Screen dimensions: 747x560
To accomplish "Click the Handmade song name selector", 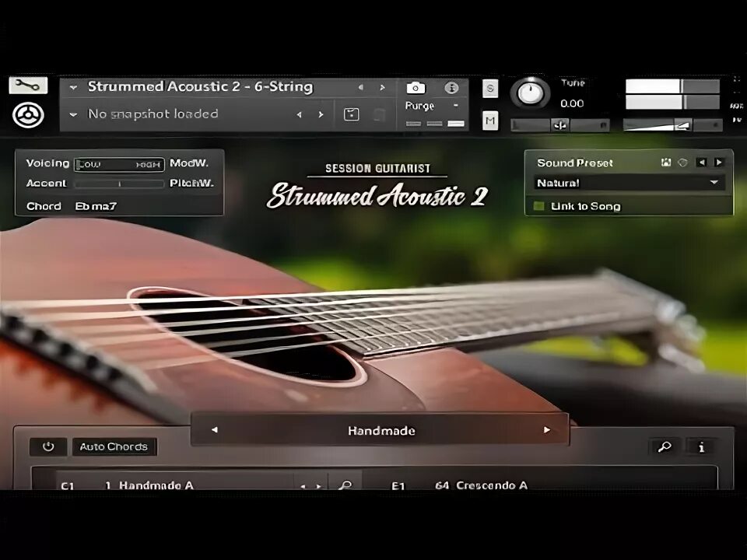I will (x=381, y=430).
